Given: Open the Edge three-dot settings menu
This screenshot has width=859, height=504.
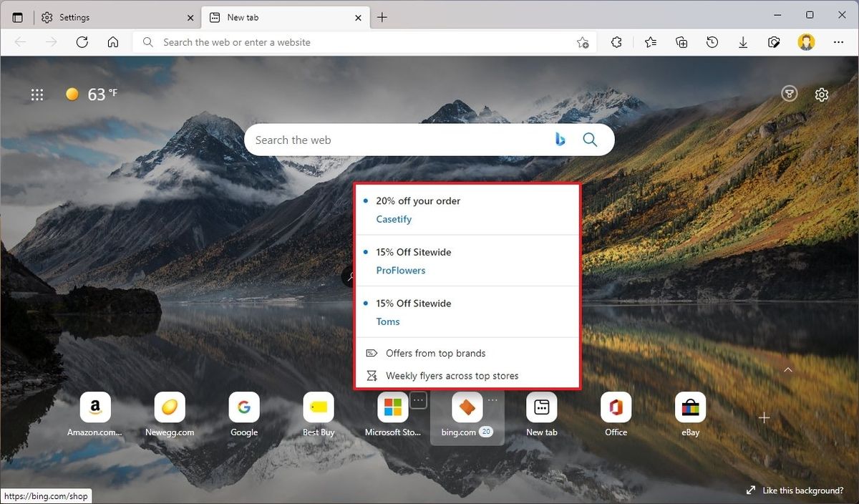Looking at the screenshot, I should coord(838,42).
